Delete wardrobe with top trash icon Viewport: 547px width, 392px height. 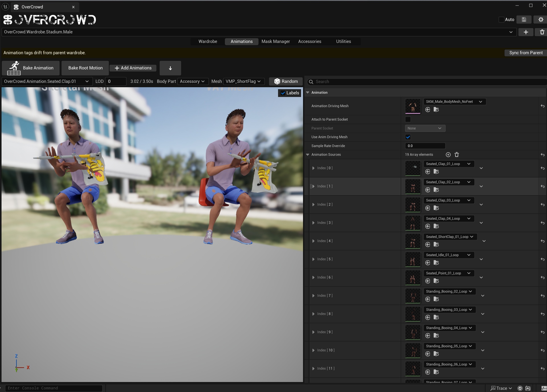click(542, 32)
